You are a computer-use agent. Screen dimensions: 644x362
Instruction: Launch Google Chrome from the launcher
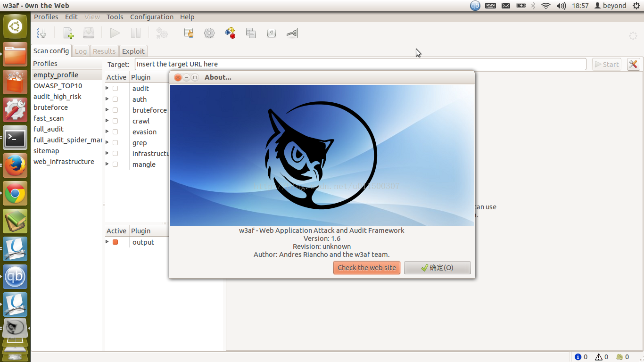tap(15, 194)
